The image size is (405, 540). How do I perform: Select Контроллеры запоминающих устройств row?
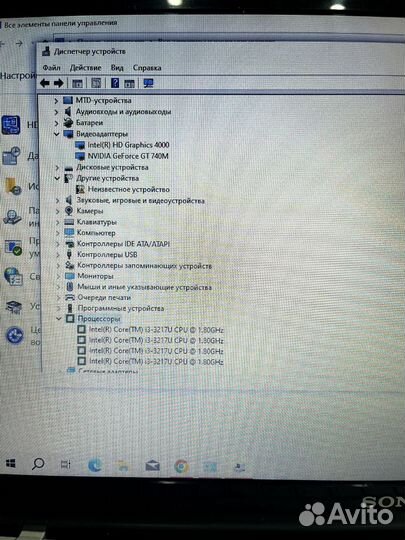point(144,266)
